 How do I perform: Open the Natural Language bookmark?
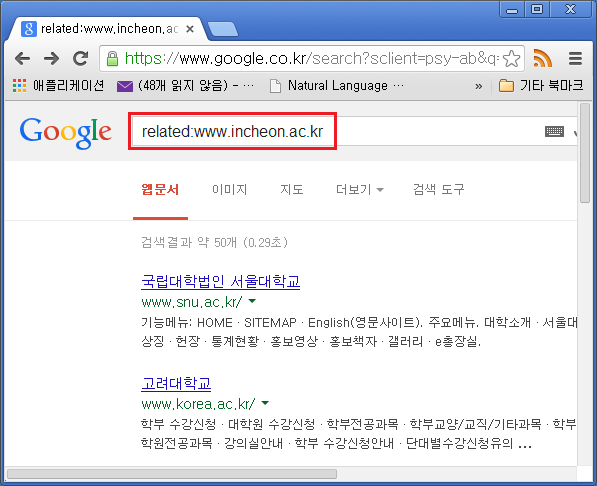(x=337, y=86)
